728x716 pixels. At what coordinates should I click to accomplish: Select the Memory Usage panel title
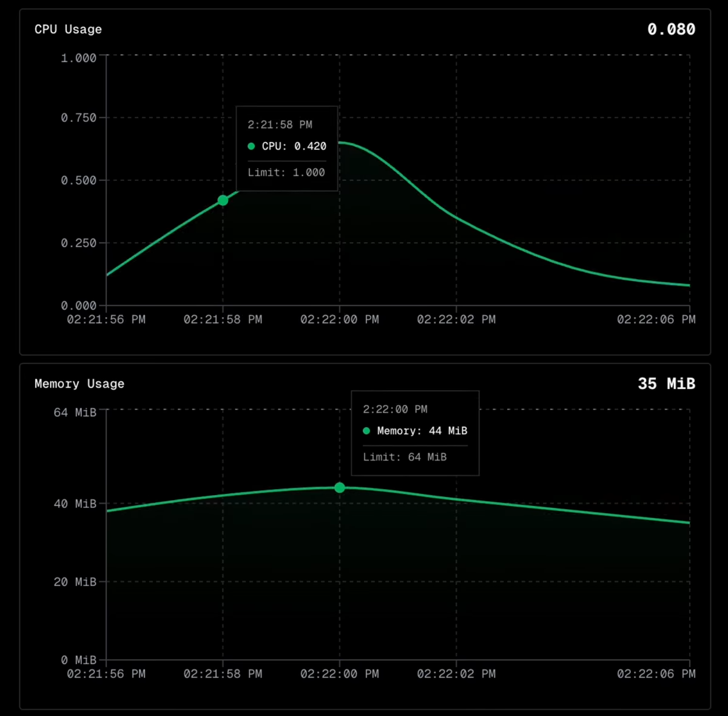click(79, 383)
